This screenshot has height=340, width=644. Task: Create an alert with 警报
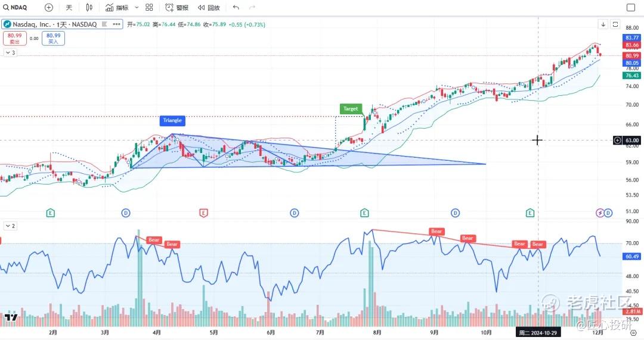(x=177, y=7)
